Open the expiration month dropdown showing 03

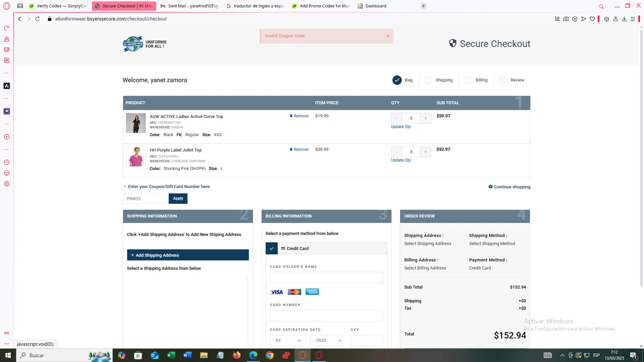click(x=286, y=341)
